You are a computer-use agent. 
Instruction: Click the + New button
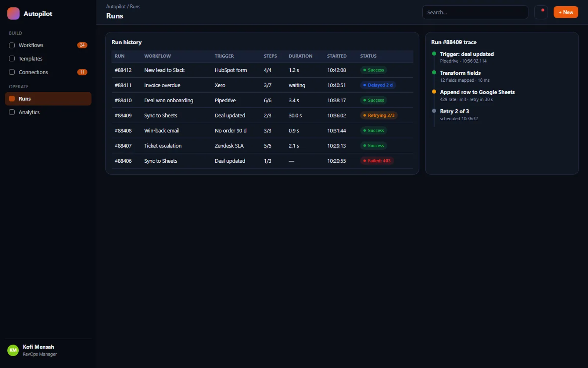(566, 12)
